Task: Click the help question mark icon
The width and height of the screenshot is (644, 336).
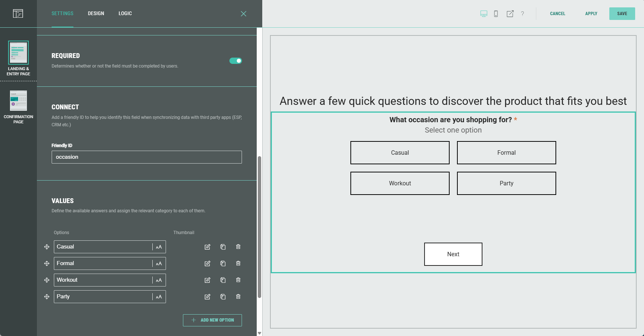Action: pyautogui.click(x=522, y=14)
